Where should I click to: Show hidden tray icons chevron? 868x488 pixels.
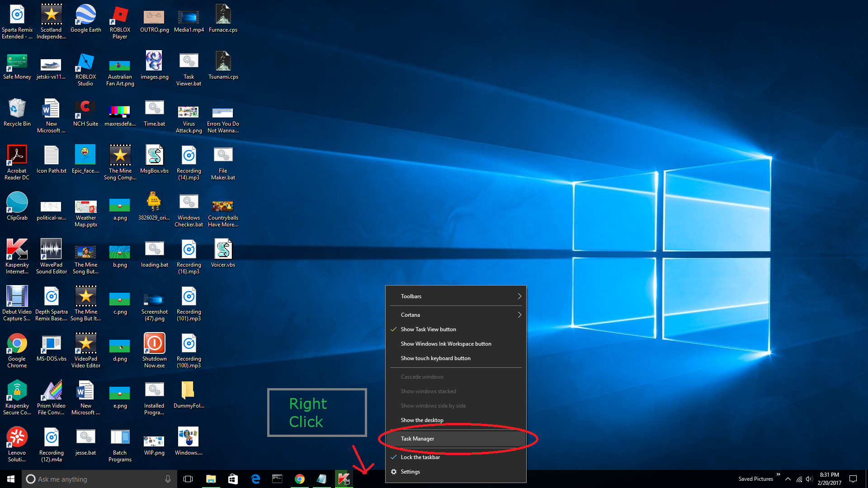click(x=788, y=479)
